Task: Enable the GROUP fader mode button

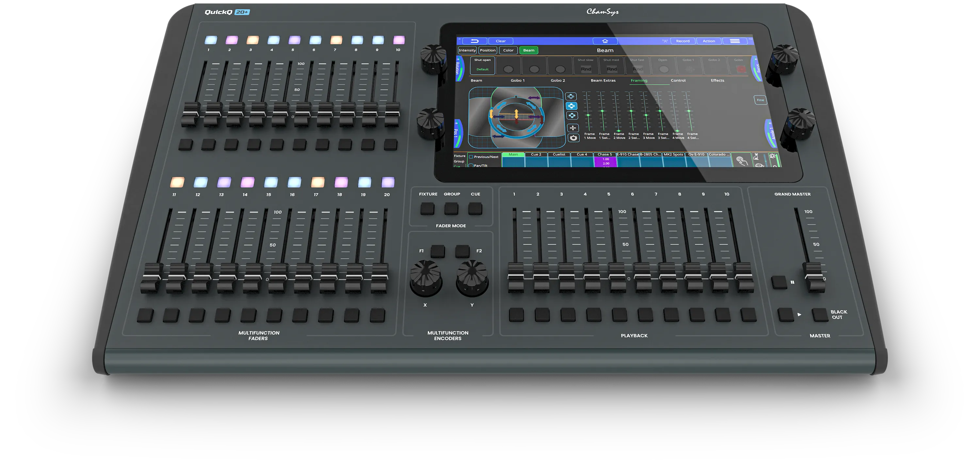Action: pyautogui.click(x=451, y=208)
